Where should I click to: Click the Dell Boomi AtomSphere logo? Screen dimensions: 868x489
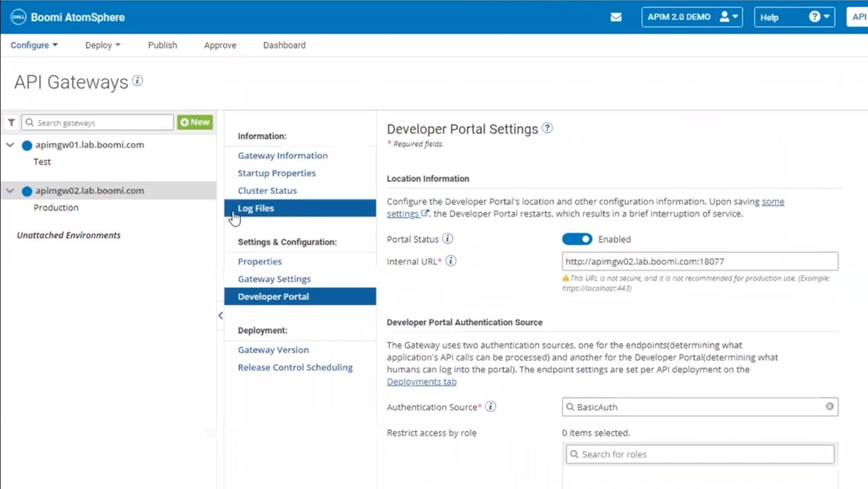67,17
